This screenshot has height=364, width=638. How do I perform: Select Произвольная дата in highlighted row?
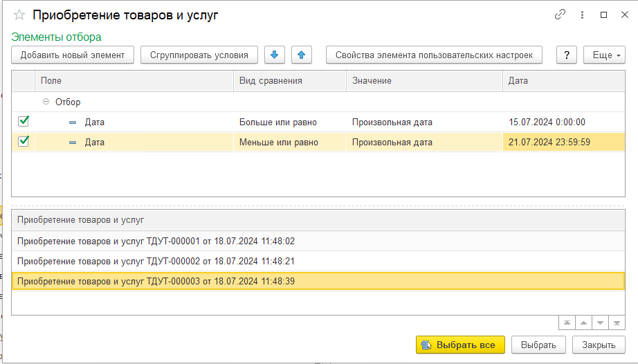pyautogui.click(x=424, y=142)
